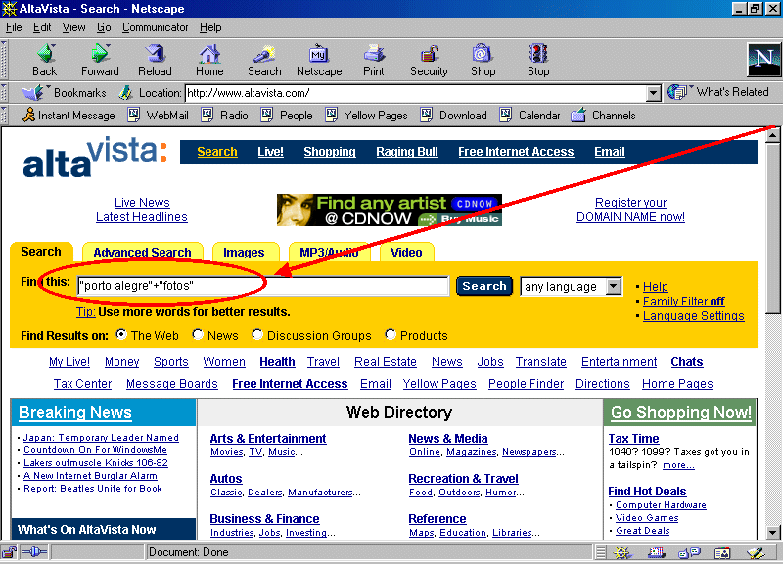Screen dimensions: 783x564
Task: Click the Shop toolbar icon
Action: [483, 54]
